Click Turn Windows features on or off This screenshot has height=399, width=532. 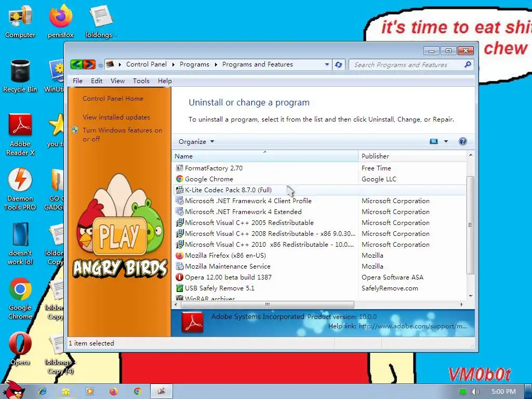[122, 135]
